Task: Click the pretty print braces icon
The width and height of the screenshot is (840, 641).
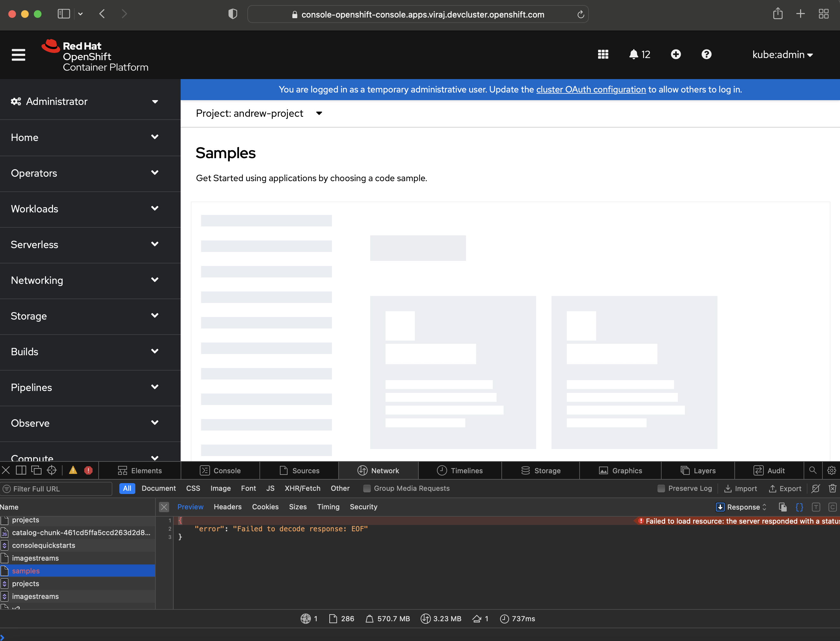Action: (x=799, y=507)
